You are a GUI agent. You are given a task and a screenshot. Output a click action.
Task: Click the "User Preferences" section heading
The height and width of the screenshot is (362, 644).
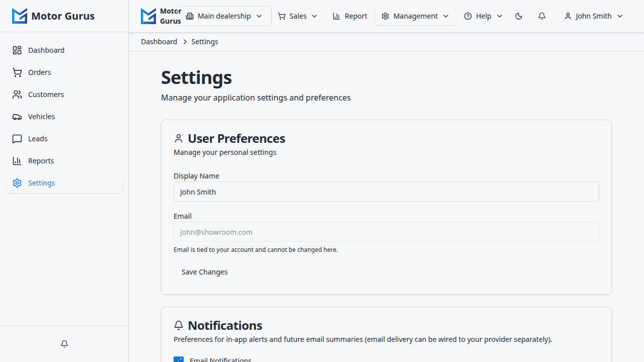pyautogui.click(x=236, y=138)
